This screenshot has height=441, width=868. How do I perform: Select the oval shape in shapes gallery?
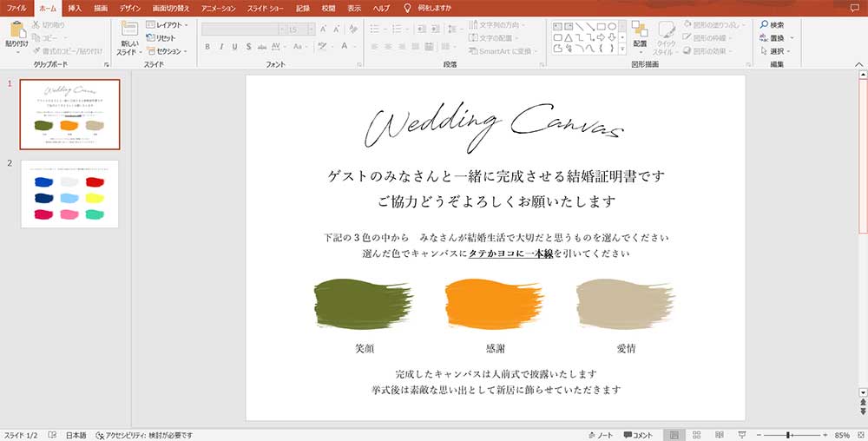point(612,26)
